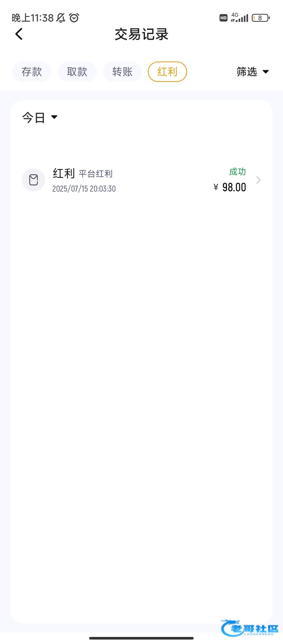Screen dimensions: 283x644
Task: Tap the 4G signal strength icon
Action: pyautogui.click(x=239, y=18)
